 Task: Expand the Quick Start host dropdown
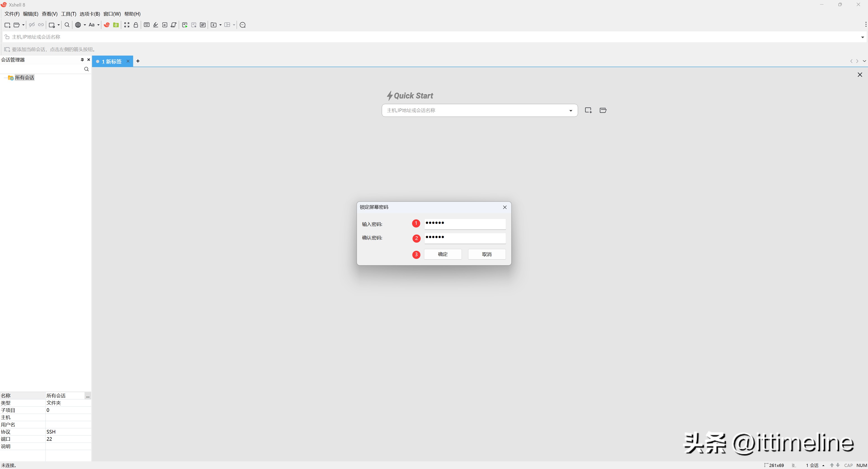pyautogui.click(x=571, y=111)
